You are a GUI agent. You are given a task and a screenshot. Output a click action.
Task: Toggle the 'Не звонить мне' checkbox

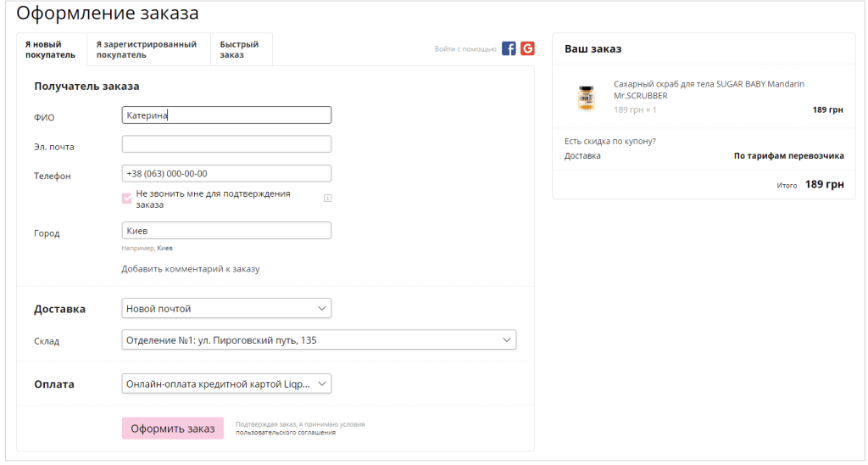127,199
